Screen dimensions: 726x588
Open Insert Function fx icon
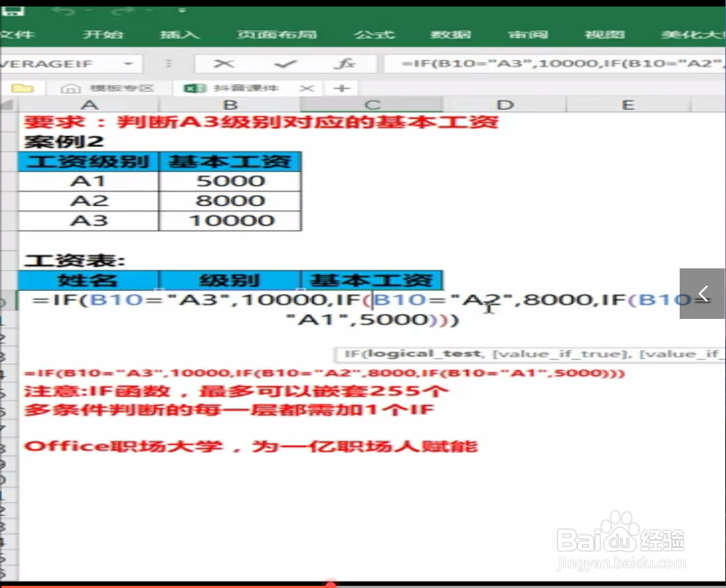(345, 64)
